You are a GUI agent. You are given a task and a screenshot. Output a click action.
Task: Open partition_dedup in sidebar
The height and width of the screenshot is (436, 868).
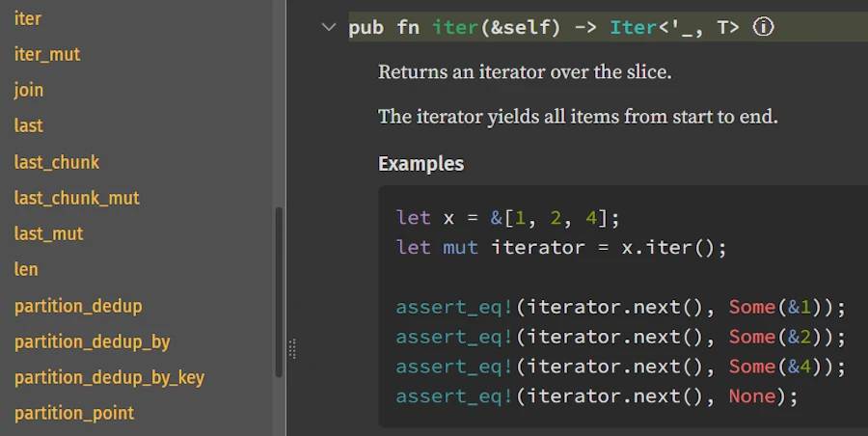[78, 306]
